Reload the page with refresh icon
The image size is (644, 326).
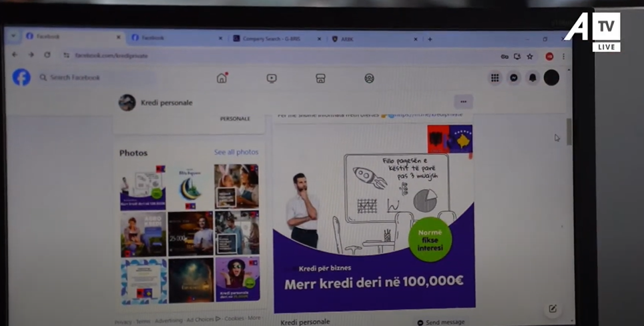pyautogui.click(x=47, y=55)
